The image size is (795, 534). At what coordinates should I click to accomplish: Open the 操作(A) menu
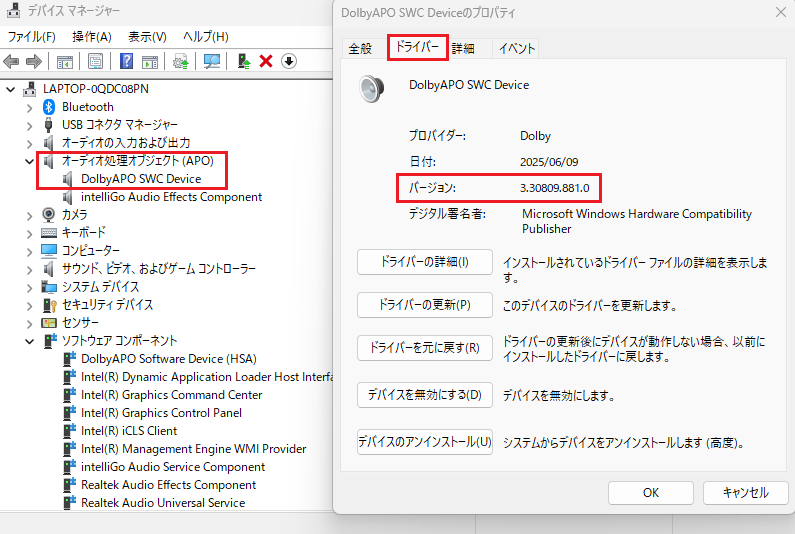(91, 37)
